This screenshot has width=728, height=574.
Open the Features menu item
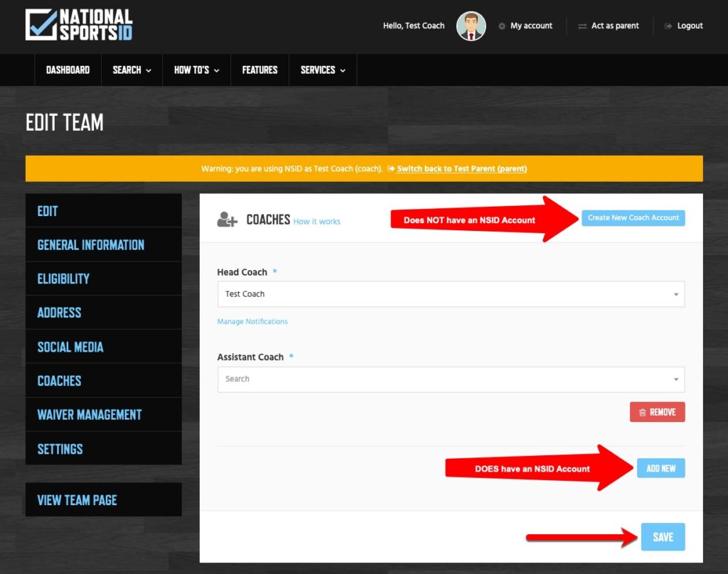coord(259,70)
